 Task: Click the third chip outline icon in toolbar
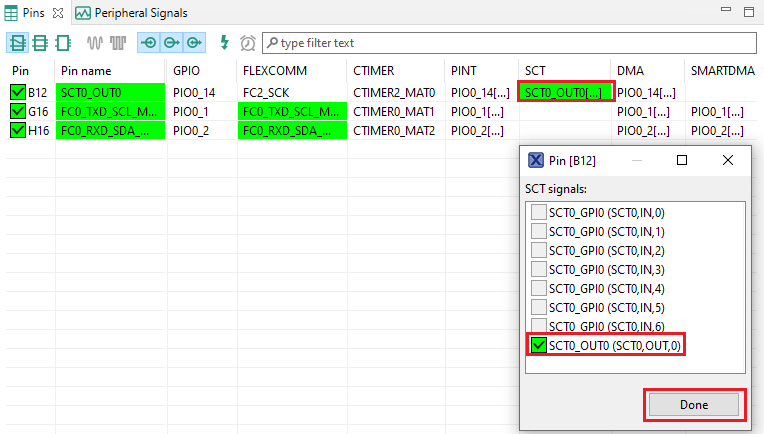tap(62, 43)
